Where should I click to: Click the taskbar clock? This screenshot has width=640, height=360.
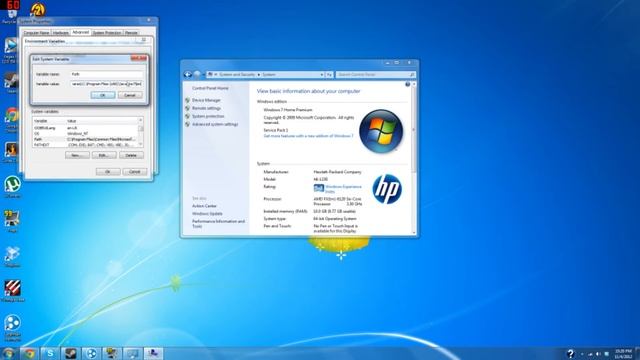(623, 354)
